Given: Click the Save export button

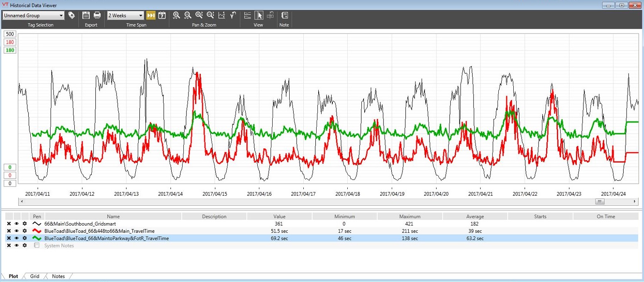Looking at the screenshot, I should point(85,15).
